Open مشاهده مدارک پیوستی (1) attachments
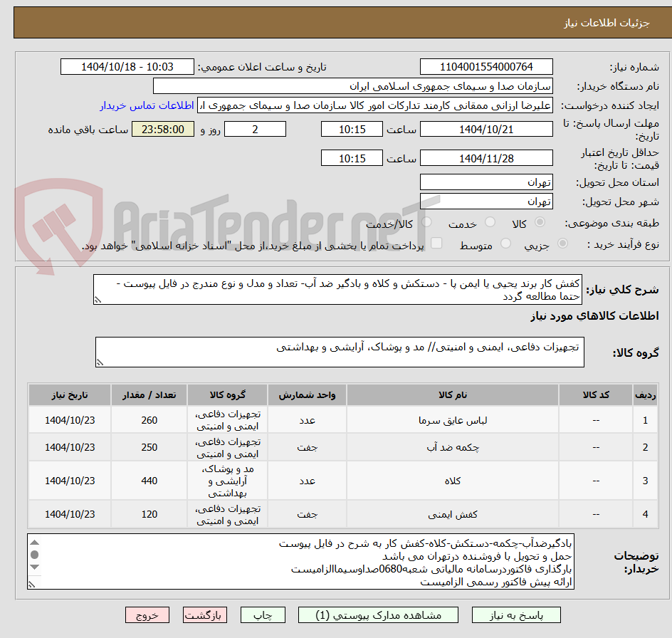 [378, 615]
